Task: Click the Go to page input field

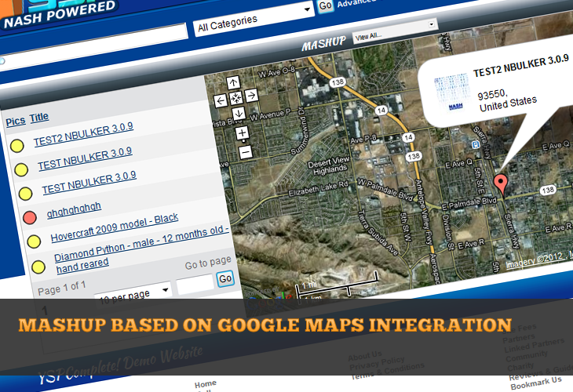Action: (x=195, y=285)
